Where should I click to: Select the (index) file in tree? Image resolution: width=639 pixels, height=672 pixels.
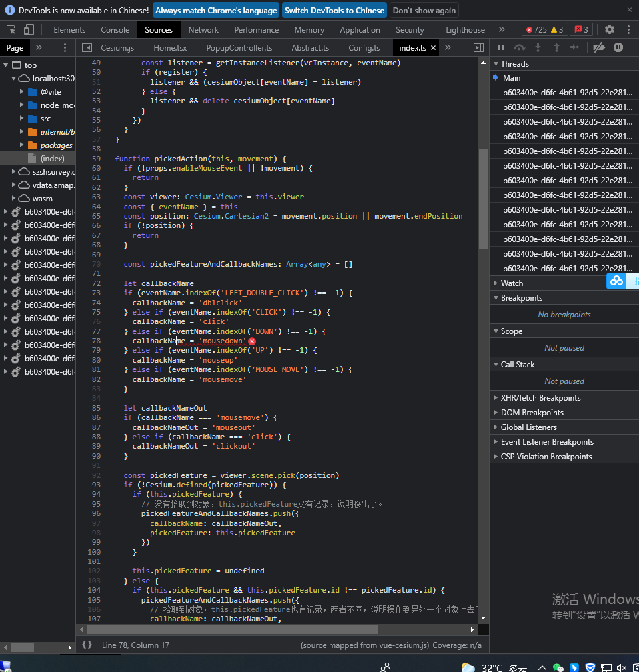tap(52, 158)
